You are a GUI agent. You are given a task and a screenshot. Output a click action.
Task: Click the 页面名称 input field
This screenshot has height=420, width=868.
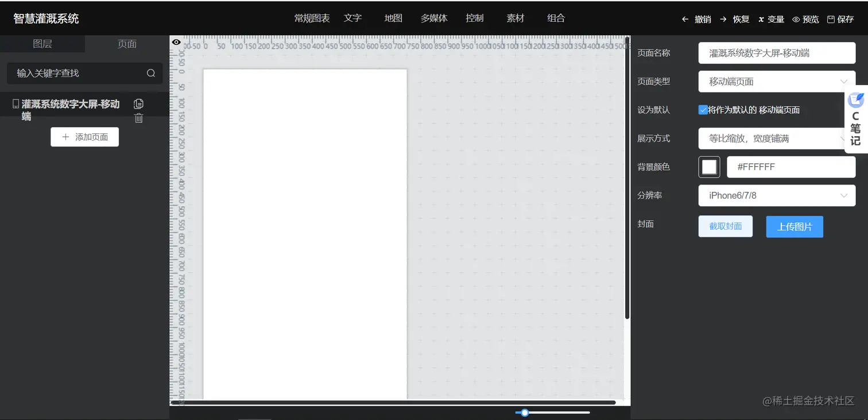(x=777, y=53)
